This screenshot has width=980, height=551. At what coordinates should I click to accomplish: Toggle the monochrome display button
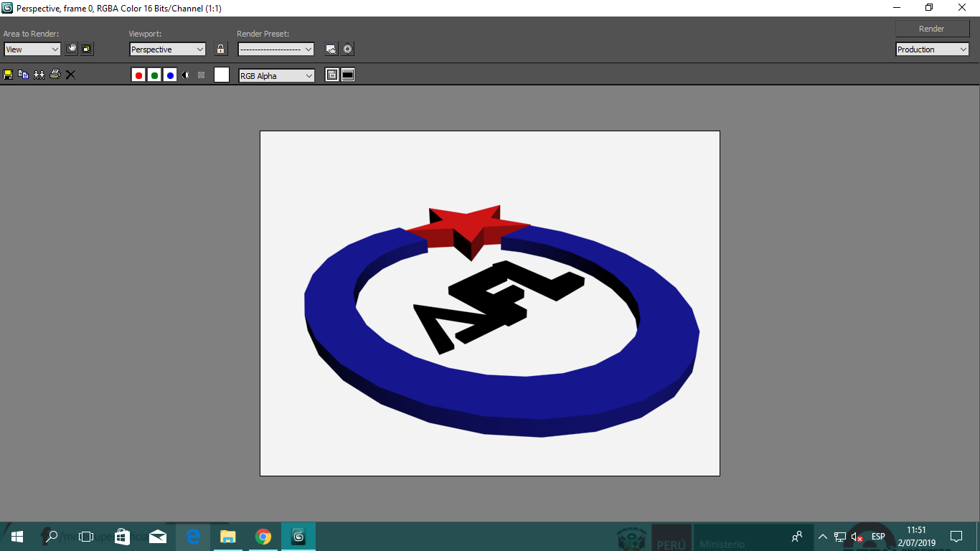pyautogui.click(x=202, y=75)
